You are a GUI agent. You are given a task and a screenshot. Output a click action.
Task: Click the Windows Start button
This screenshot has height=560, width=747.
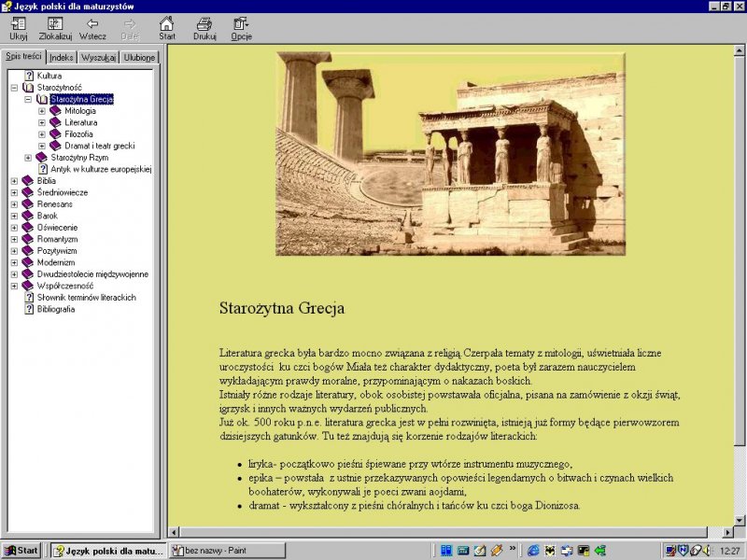21,551
